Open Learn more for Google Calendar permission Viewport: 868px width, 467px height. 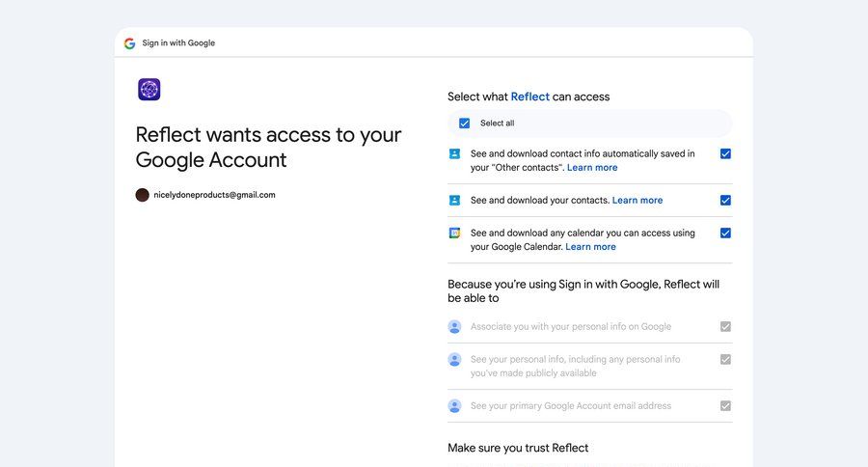(x=590, y=246)
